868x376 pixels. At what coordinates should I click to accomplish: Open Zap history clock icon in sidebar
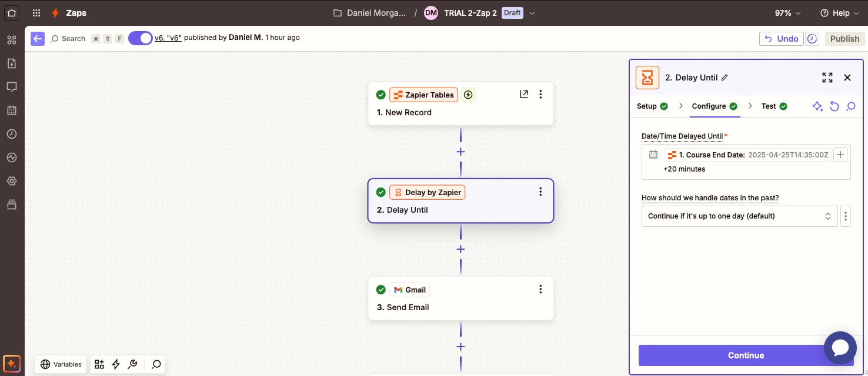point(12,134)
